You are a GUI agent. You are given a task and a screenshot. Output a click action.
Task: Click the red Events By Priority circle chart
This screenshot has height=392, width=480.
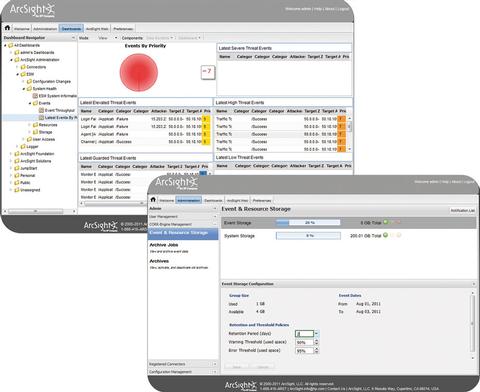click(139, 72)
